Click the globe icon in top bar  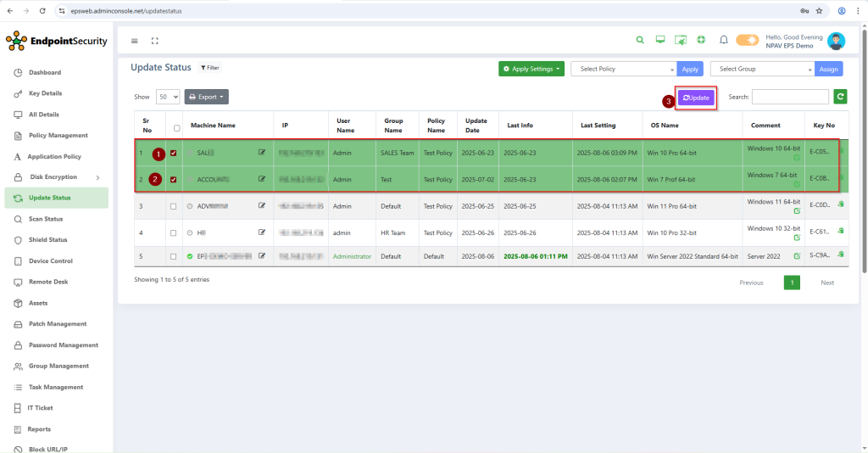[701, 40]
